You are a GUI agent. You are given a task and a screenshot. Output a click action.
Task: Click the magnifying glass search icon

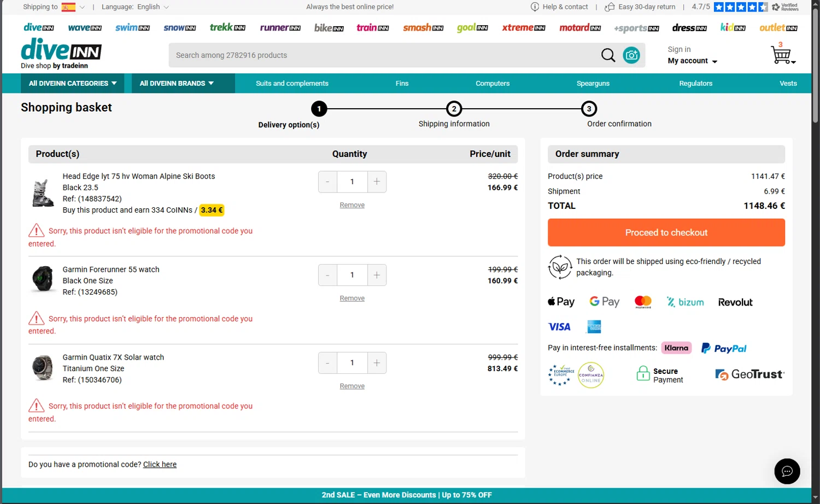(608, 55)
